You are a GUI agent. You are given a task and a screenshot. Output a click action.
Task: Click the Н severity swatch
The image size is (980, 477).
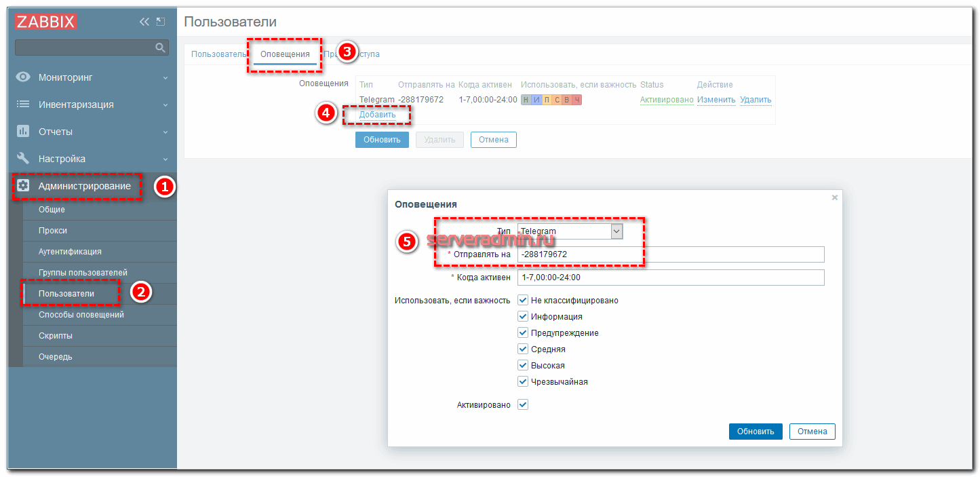coord(526,100)
